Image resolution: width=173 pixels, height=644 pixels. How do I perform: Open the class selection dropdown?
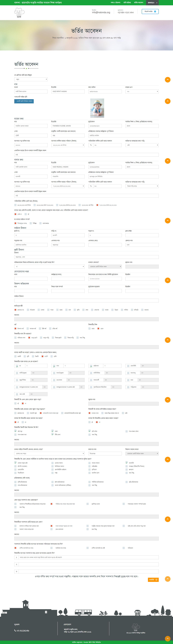[x=31, y=79]
